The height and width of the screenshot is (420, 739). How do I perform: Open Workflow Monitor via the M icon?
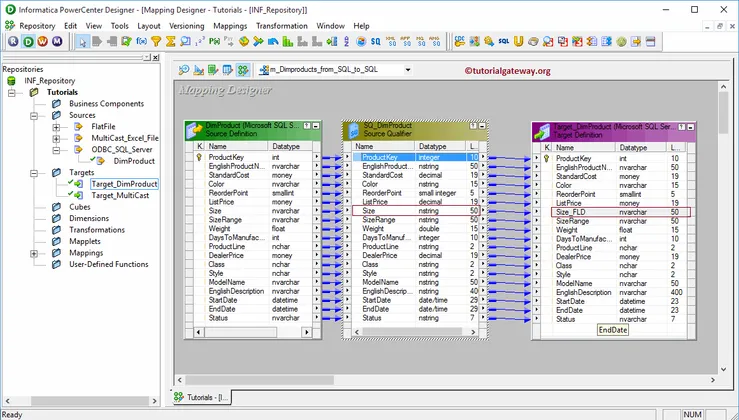[57, 41]
